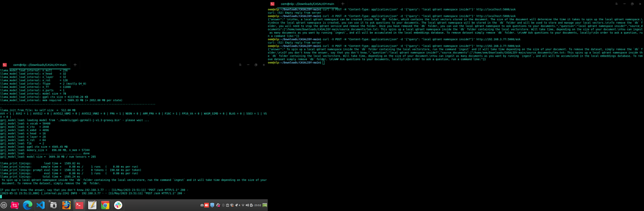Open the volume tray icon
Screen dimensions: 644x211
247,205
